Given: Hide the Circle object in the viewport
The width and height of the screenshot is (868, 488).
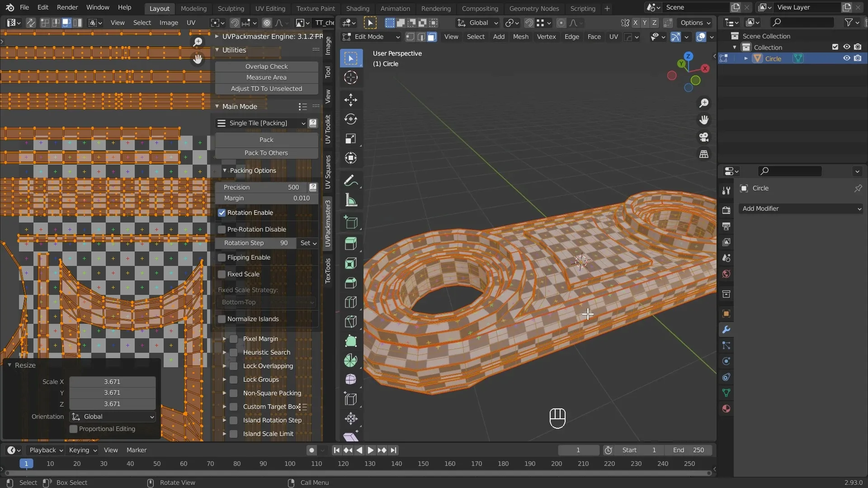Looking at the screenshot, I should point(846,58).
